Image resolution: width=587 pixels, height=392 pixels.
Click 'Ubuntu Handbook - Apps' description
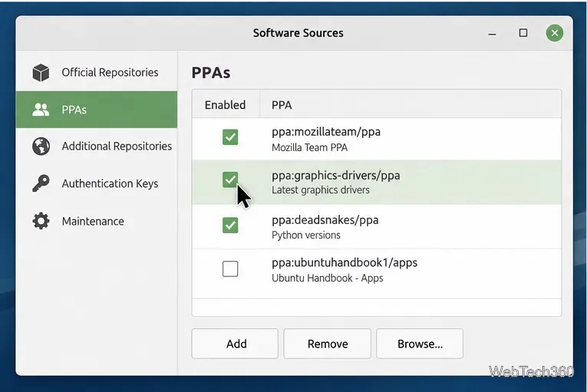(x=327, y=278)
